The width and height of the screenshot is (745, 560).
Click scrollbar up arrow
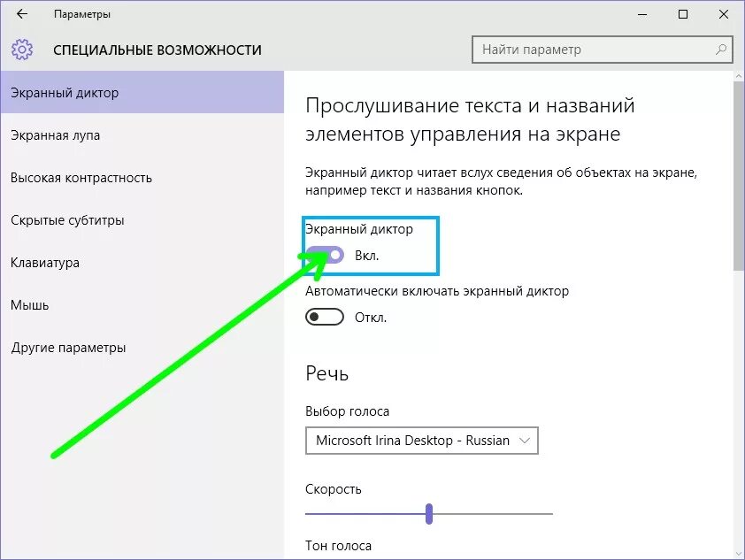(739, 76)
